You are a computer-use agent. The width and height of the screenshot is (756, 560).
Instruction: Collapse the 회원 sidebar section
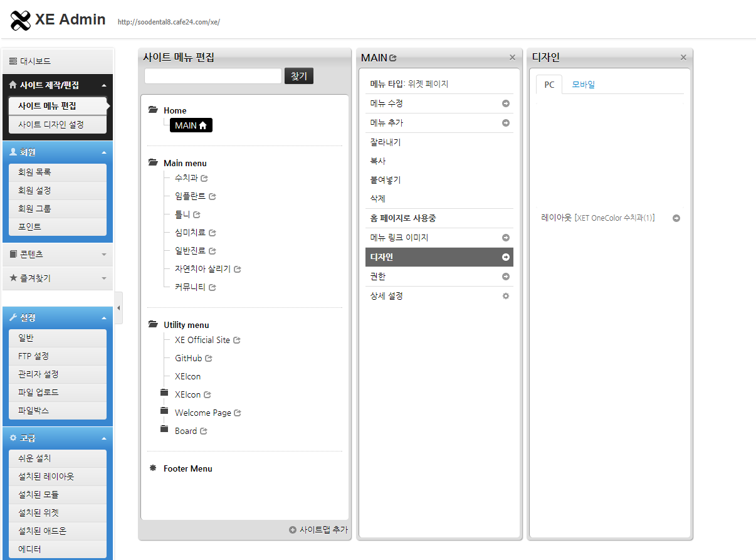pos(104,152)
